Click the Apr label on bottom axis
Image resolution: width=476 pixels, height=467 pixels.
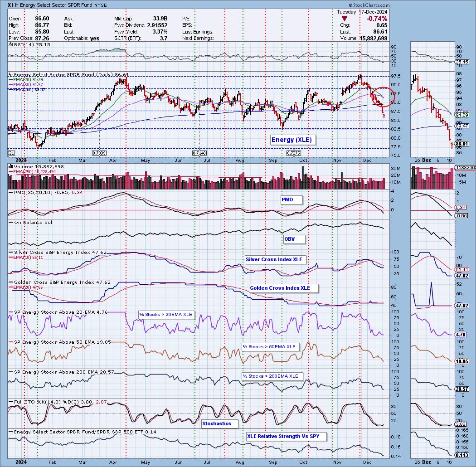(113, 462)
